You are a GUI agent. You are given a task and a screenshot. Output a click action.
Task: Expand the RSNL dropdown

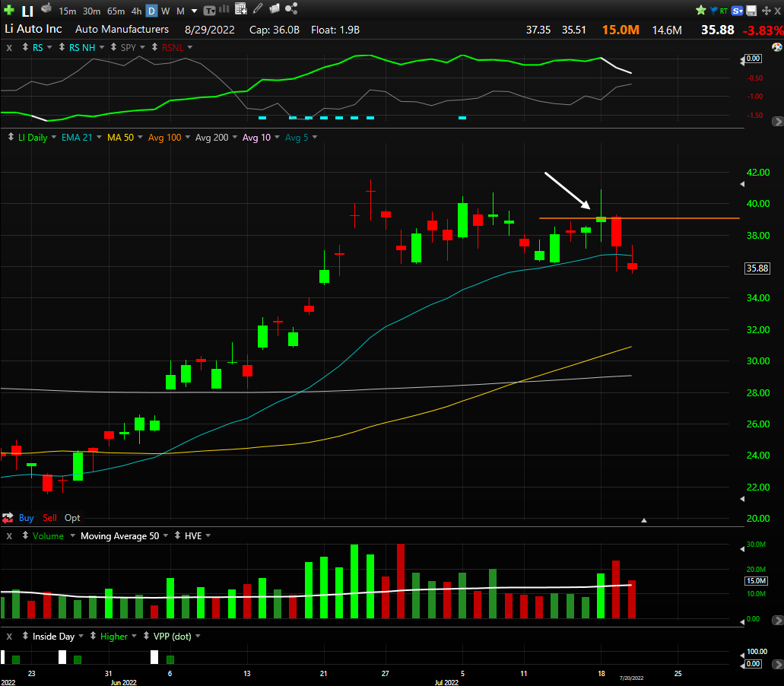189,47
